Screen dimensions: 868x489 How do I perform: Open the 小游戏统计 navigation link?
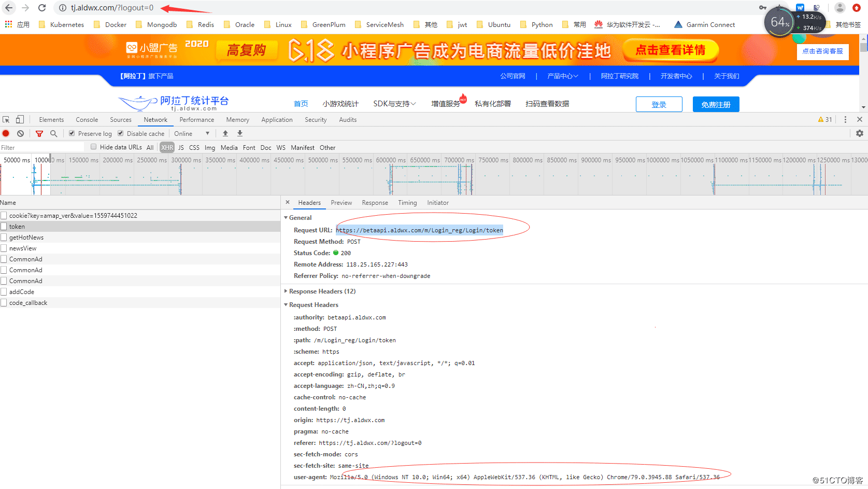(340, 103)
